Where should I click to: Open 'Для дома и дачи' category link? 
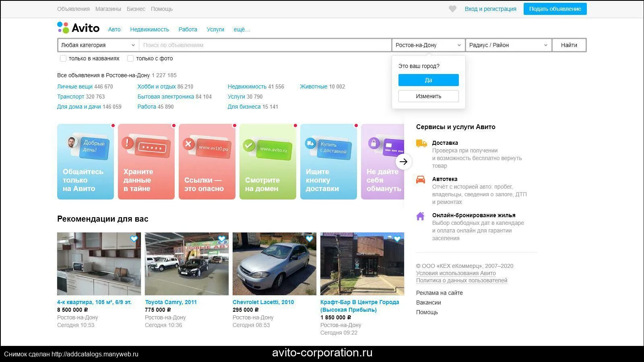[79, 107]
